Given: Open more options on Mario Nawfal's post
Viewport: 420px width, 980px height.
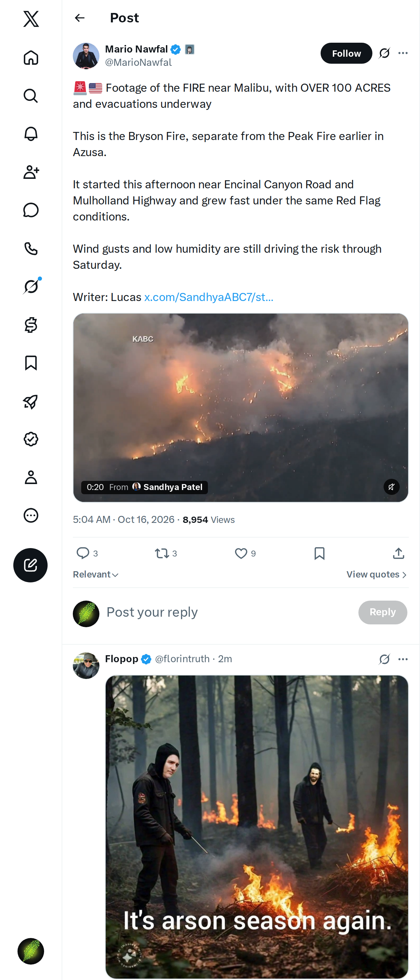Looking at the screenshot, I should 403,53.
